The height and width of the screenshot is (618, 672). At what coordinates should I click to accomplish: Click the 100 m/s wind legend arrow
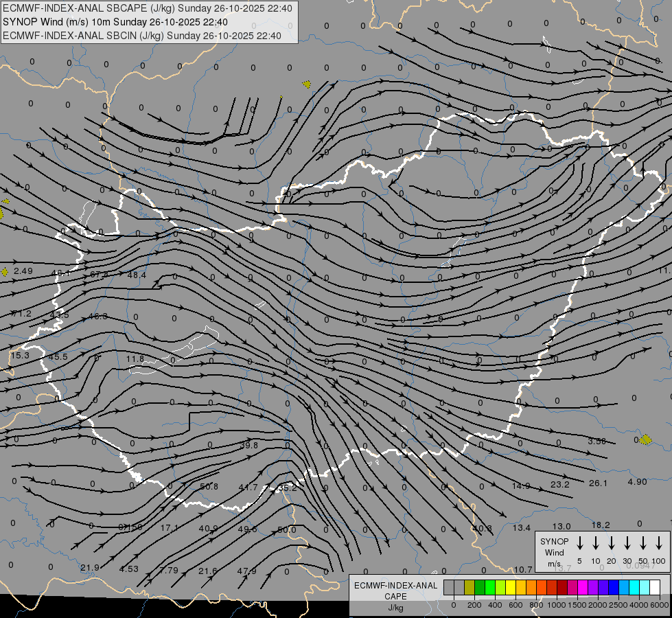click(659, 543)
